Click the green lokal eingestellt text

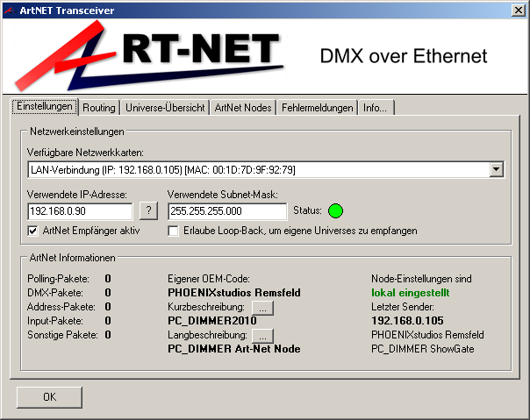[411, 293]
